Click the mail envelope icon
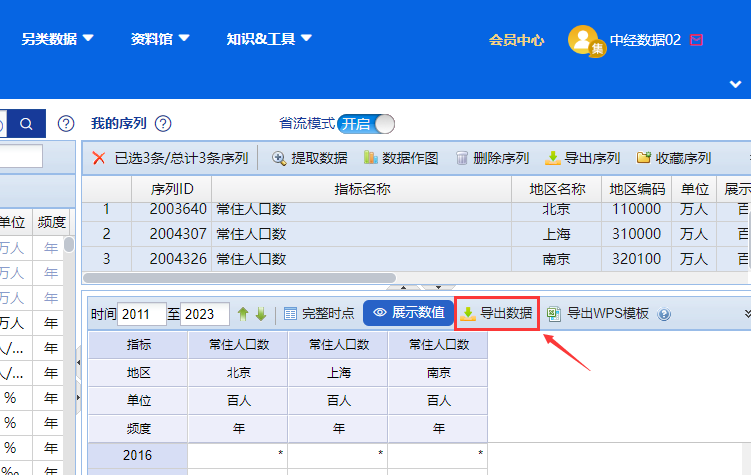The image size is (751, 475). pyautogui.click(x=697, y=40)
